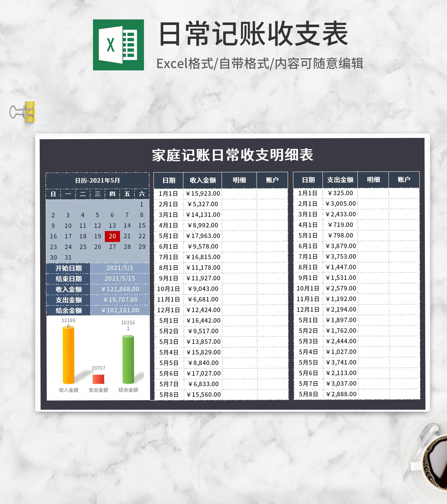The image size is (447, 504).
Task: Select date 31 in the calendar grid
Action: (68, 257)
